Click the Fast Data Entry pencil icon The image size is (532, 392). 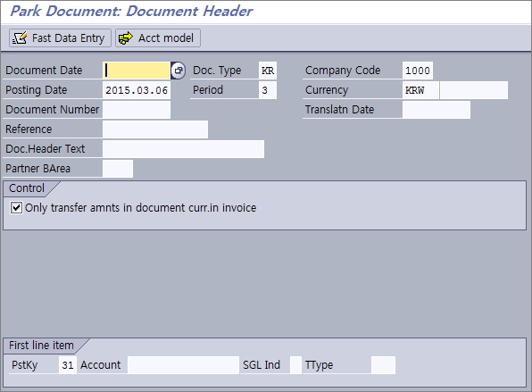[x=20, y=38]
